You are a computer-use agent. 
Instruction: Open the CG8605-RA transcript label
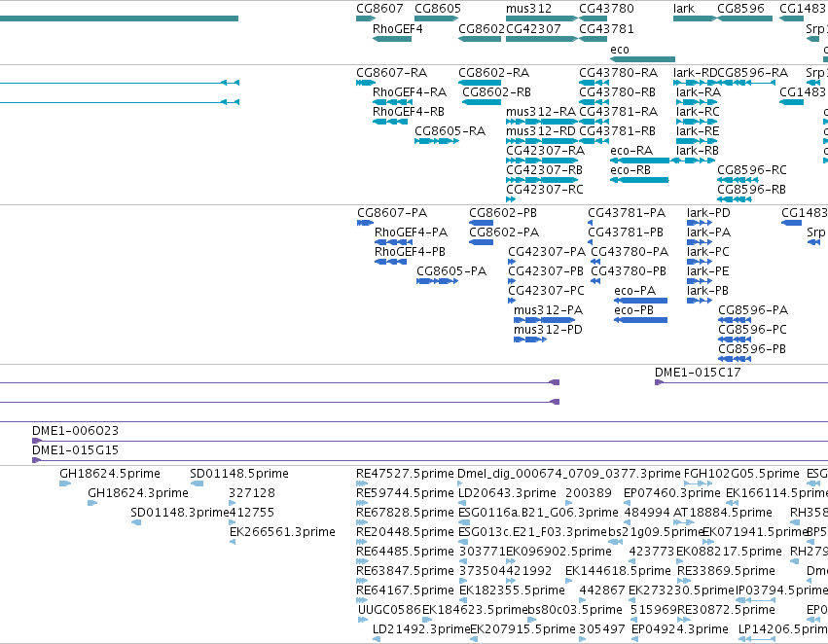coord(450,131)
